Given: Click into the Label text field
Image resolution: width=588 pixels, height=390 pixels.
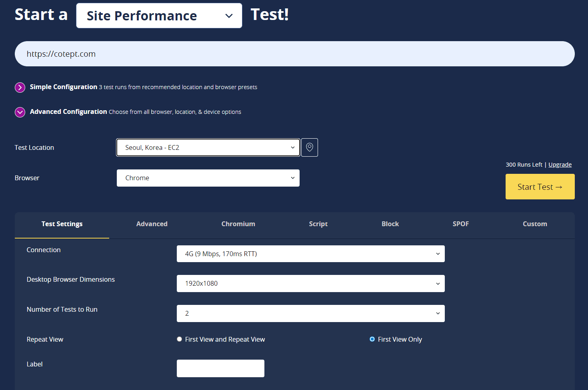Looking at the screenshot, I should pyautogui.click(x=220, y=368).
